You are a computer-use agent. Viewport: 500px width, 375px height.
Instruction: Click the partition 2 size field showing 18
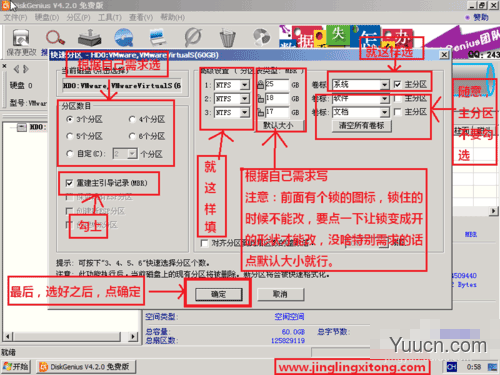tap(277, 98)
